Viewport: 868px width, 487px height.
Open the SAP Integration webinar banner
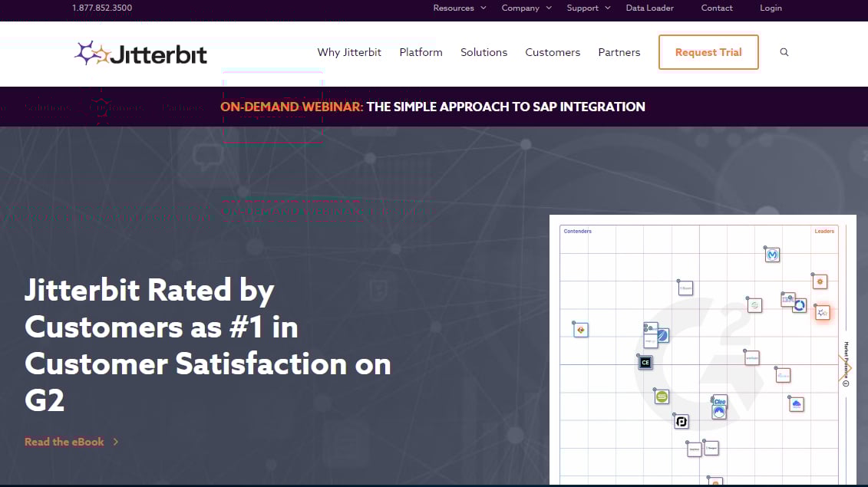tap(433, 107)
